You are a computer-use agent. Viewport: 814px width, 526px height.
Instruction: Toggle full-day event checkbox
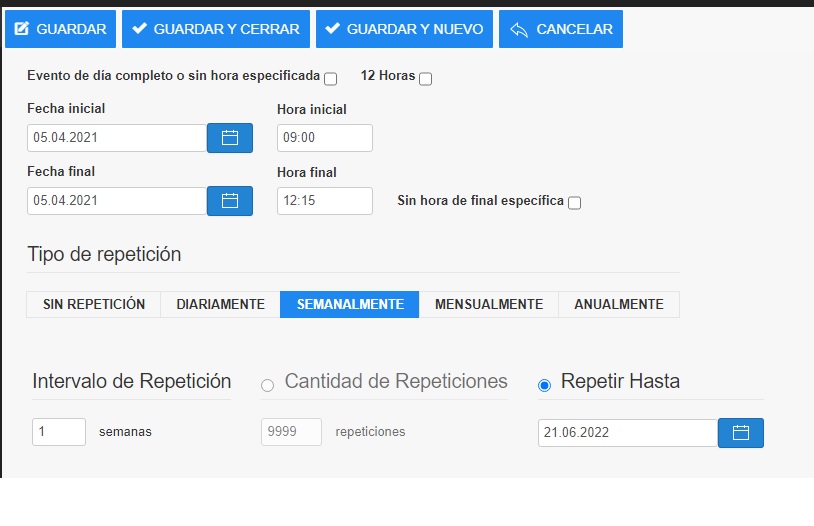click(x=330, y=79)
